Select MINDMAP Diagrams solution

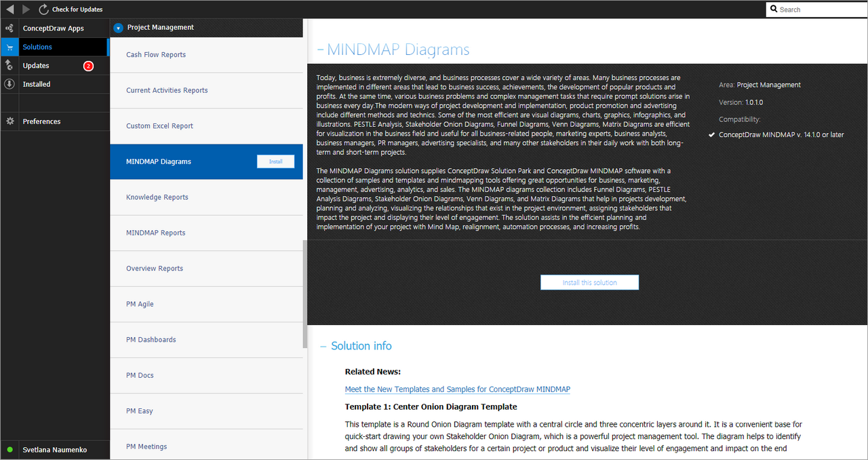point(207,161)
